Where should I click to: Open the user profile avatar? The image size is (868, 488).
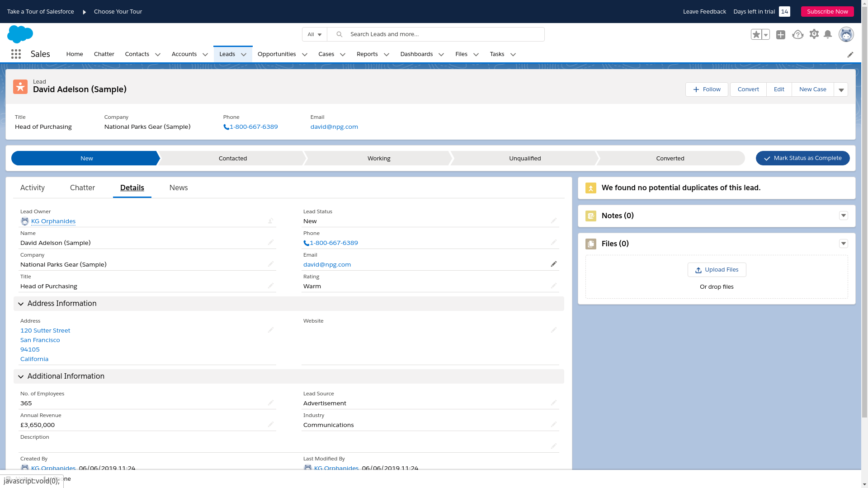(x=846, y=34)
